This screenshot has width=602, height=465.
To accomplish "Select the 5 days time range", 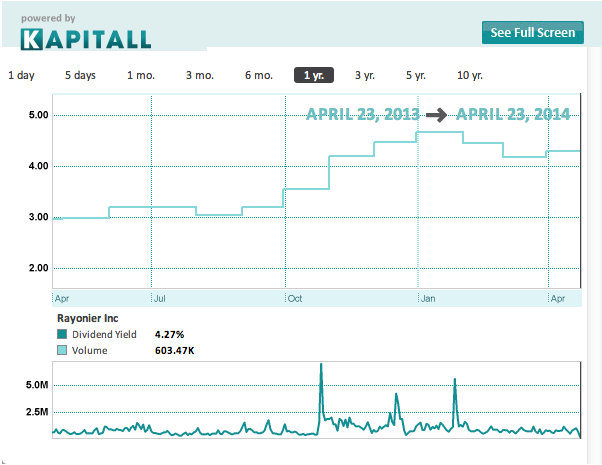I will 80,75.
